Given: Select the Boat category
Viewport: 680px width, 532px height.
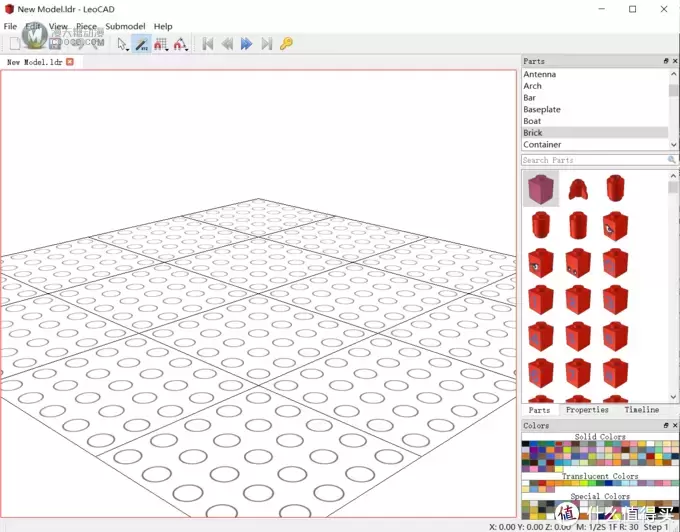Looking at the screenshot, I should [595, 121].
